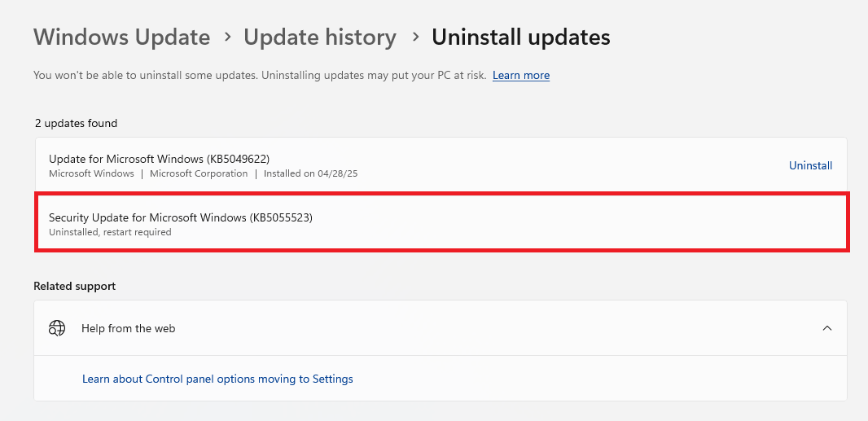Open Learn about Control panel options link

(217, 379)
